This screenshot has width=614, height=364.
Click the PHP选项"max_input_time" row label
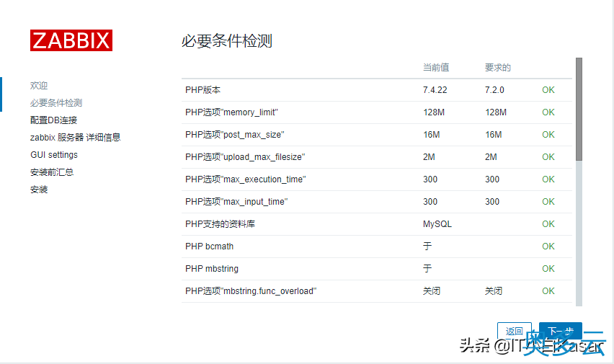pos(236,201)
